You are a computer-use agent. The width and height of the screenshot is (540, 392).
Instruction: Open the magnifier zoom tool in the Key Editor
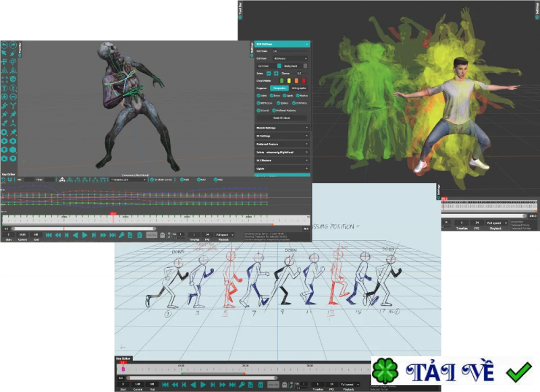(122, 234)
